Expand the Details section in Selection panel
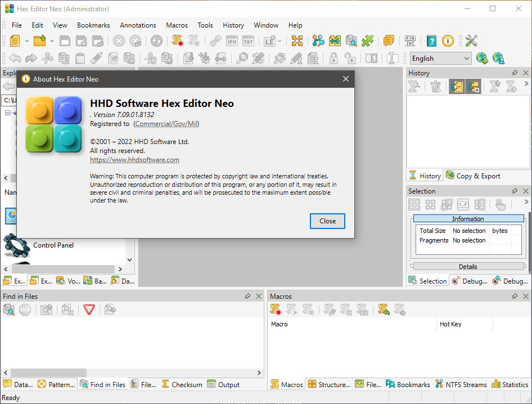 click(x=468, y=267)
